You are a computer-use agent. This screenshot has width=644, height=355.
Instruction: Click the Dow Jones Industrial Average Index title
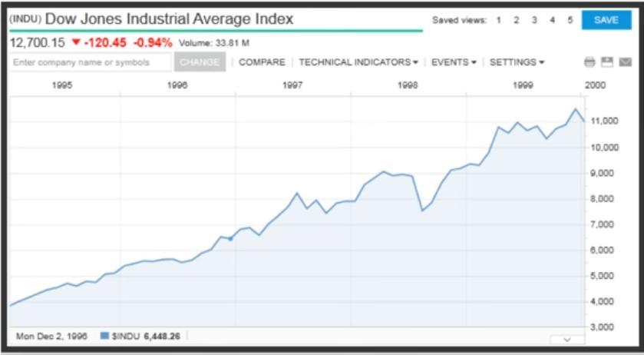[x=169, y=19]
